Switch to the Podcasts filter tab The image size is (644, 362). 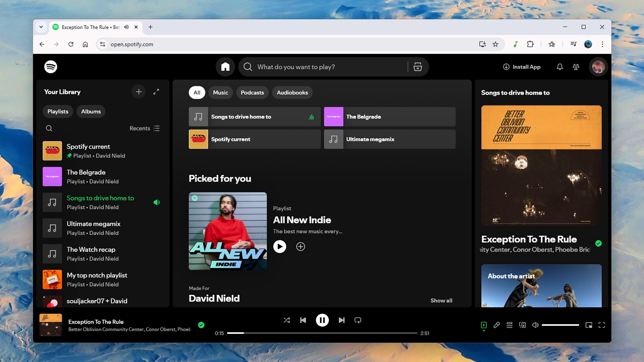(252, 92)
